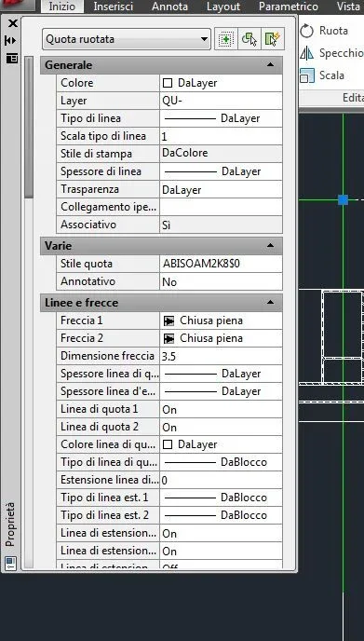The image size is (364, 641).
Task: Edit the Scala tipo di linea value 1
Action: coord(221,136)
